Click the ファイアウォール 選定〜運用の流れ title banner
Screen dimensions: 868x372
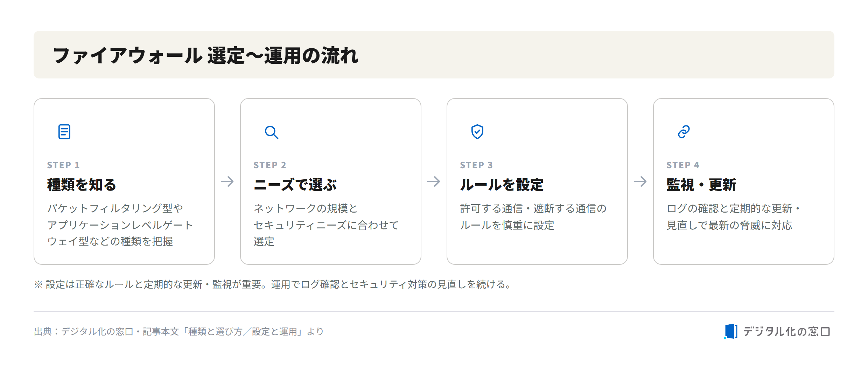point(434,55)
